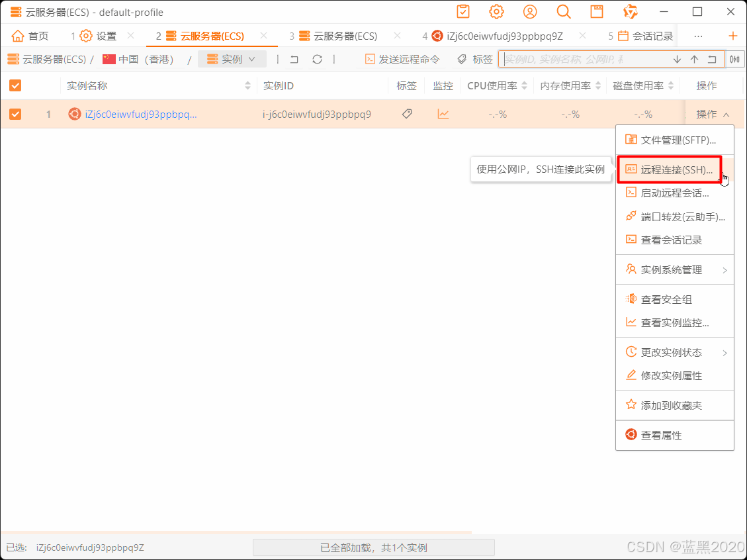This screenshot has height=560, width=747.
Task: Click the 实例ID column header
Action: pos(278,85)
